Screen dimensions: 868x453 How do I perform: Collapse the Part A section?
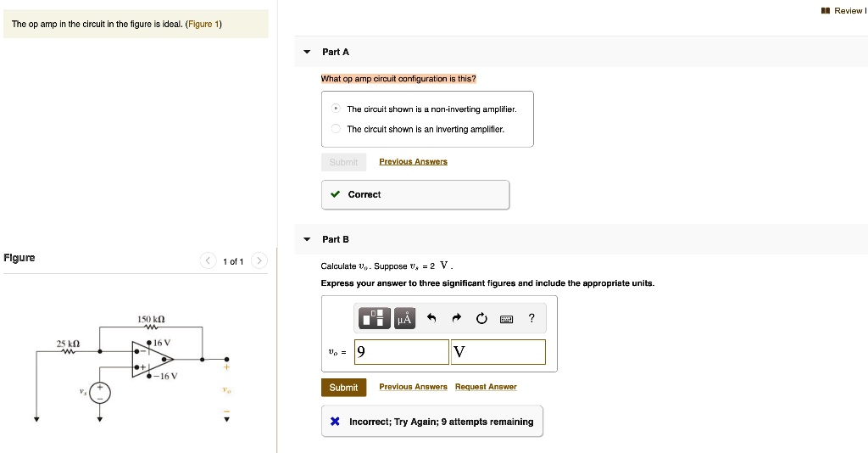[x=307, y=53]
